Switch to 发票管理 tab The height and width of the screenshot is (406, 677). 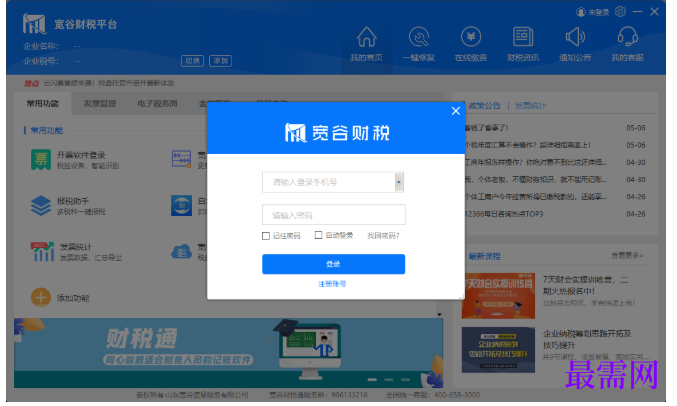(100, 104)
